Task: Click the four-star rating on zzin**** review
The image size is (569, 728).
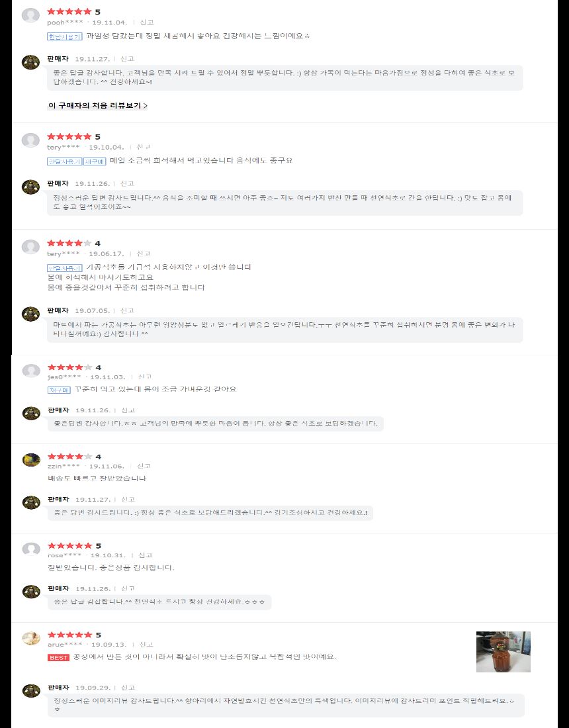Action: point(70,457)
